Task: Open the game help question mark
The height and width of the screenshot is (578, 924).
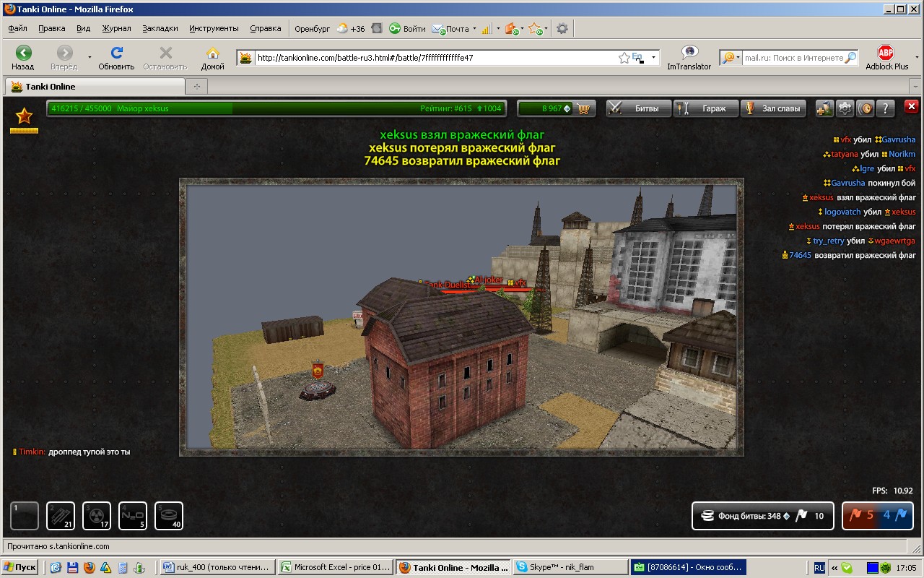Action: coord(886,108)
